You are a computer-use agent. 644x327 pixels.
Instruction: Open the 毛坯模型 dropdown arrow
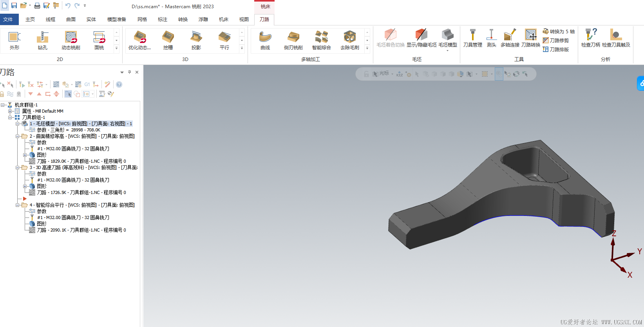point(448,50)
